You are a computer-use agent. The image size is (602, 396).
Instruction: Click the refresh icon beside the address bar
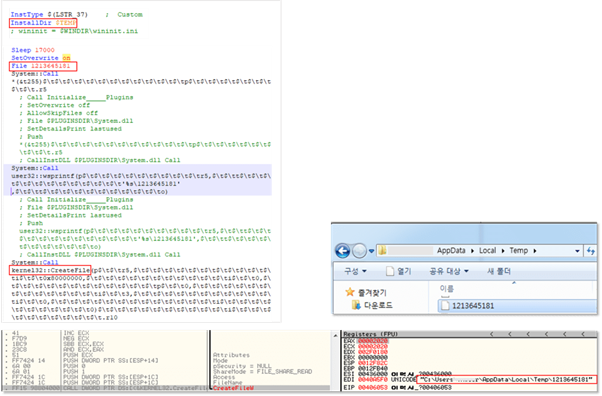click(x=590, y=251)
